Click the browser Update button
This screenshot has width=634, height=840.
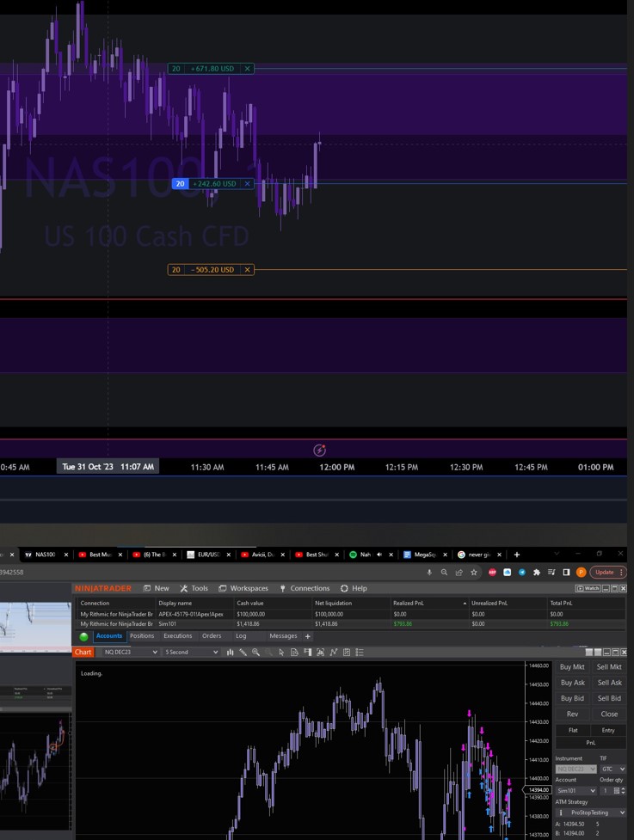(x=607, y=572)
